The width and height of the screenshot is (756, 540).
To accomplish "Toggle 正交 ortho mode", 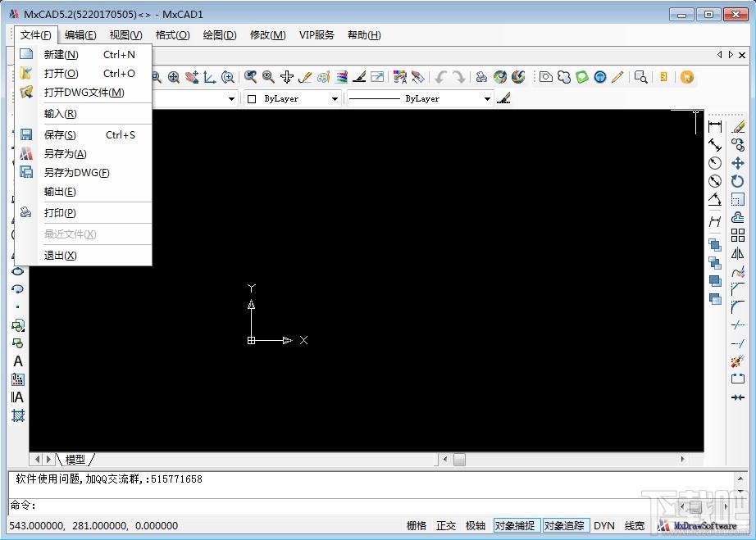I will click(x=446, y=526).
